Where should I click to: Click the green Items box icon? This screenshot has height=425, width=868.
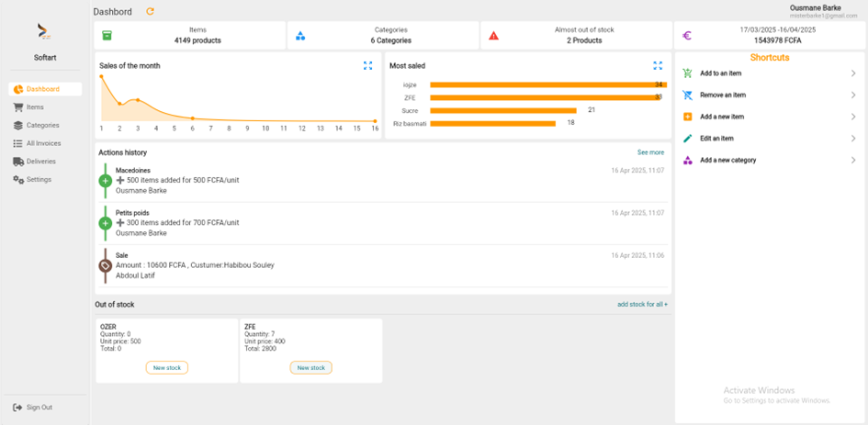(107, 36)
